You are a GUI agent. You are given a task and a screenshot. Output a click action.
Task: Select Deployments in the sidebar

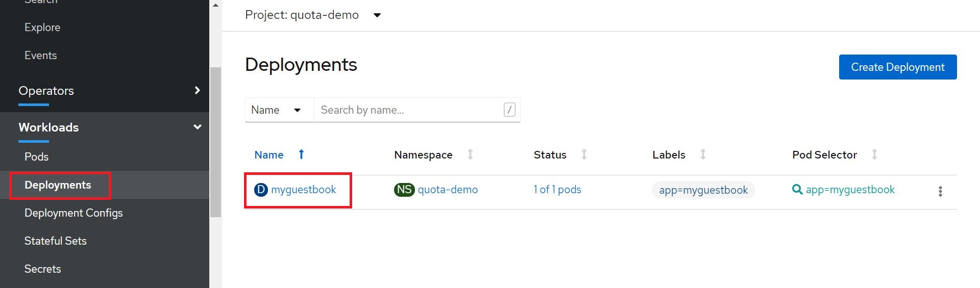click(58, 185)
